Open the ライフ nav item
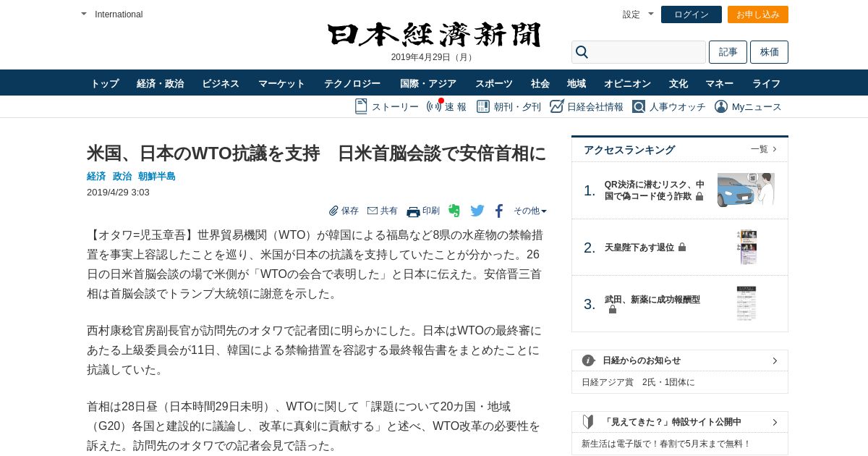Image resolution: width=868 pixels, height=456 pixels. tap(766, 83)
